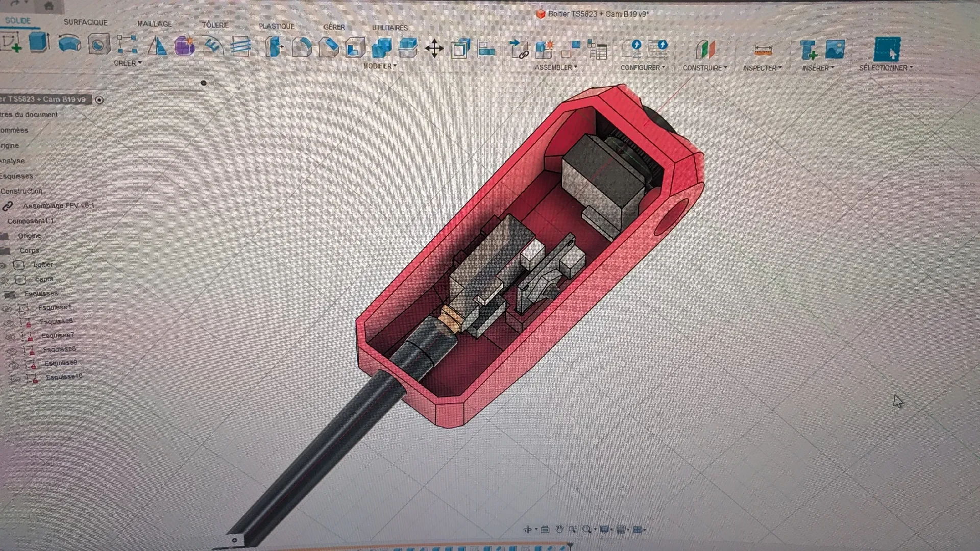Viewport: 980px width, 551px height.
Task: Select the Measure ruler tool
Action: pyautogui.click(x=763, y=50)
